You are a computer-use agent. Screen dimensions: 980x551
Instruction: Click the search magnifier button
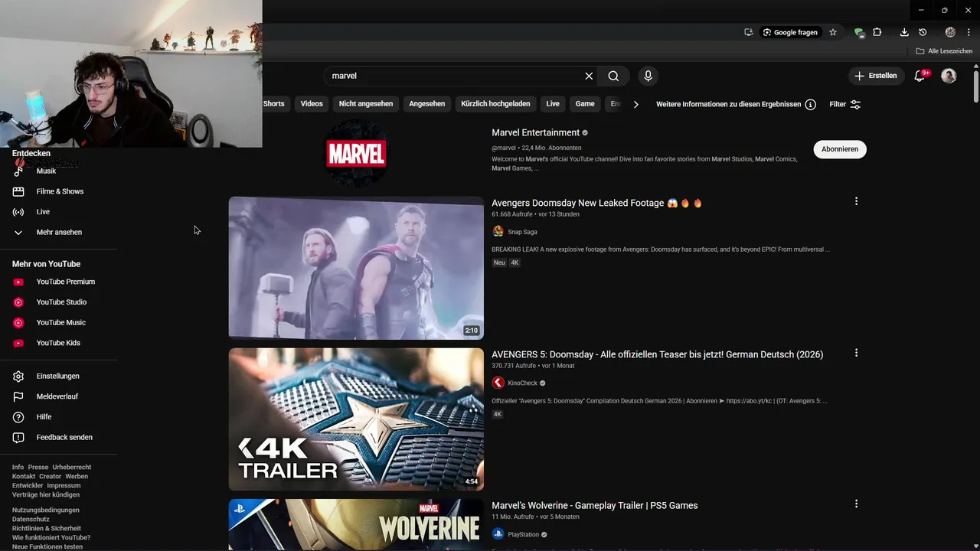pyautogui.click(x=613, y=76)
